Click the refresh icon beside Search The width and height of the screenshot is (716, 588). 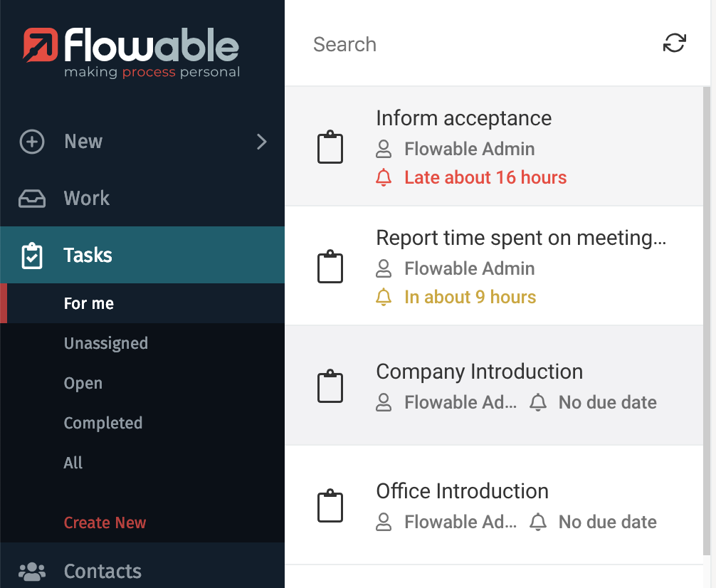[x=674, y=43]
